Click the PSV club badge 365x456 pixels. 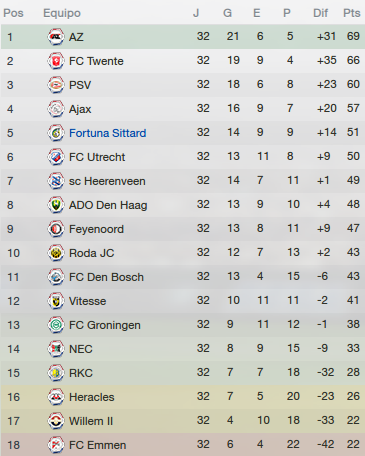[x=56, y=85]
